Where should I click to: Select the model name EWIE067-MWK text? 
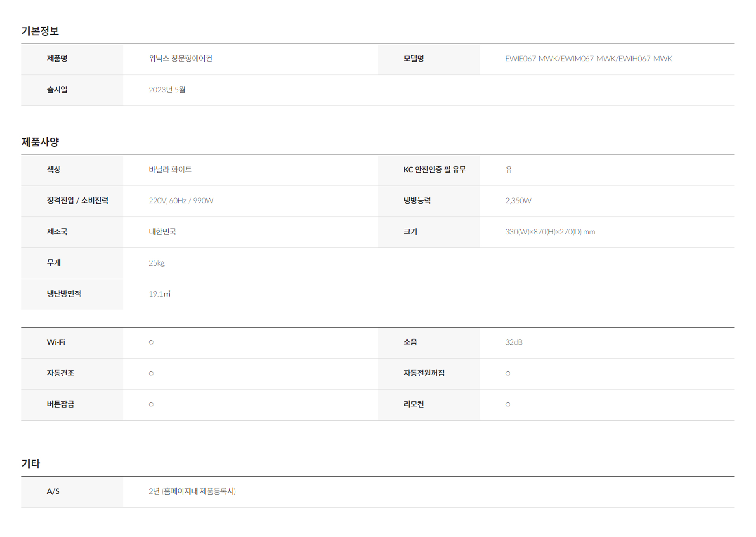pos(532,59)
